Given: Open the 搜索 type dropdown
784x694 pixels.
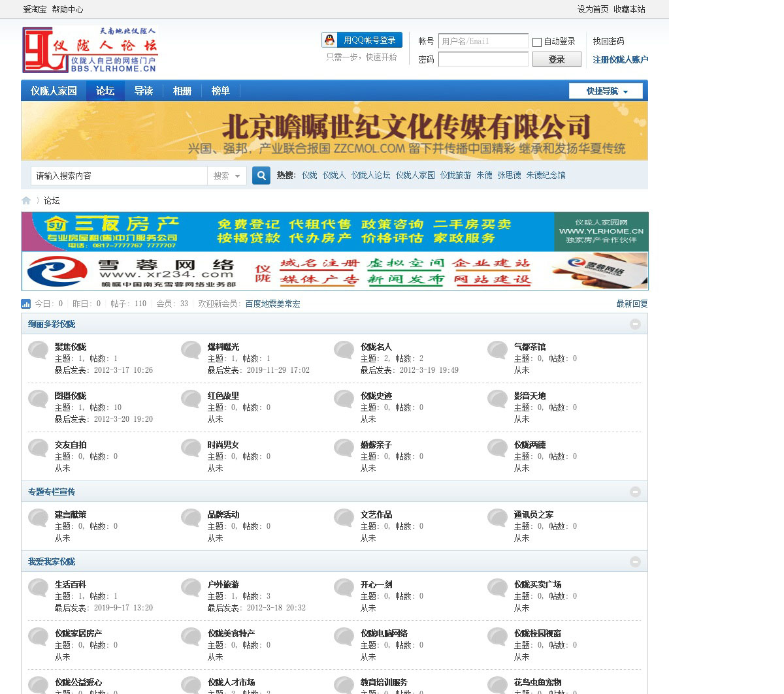Looking at the screenshot, I should click(227, 176).
